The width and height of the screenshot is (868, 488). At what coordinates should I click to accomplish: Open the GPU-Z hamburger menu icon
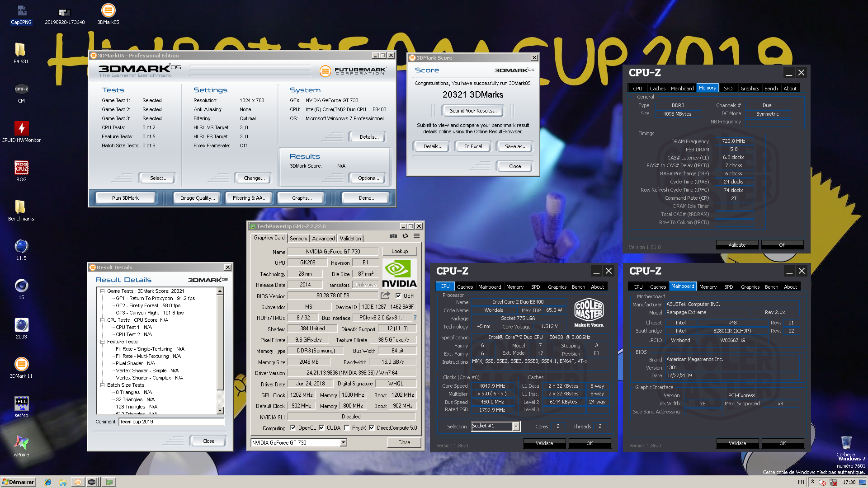tap(416, 236)
